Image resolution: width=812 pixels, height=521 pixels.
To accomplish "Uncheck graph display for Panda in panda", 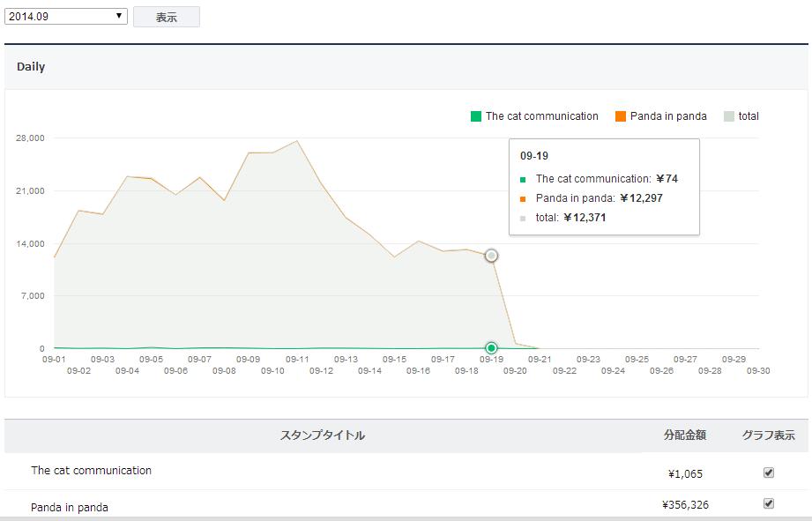I will [x=768, y=503].
